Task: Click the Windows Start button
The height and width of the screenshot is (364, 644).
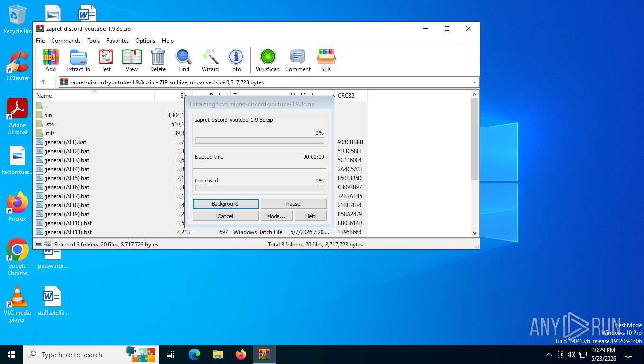Action: click(11, 355)
